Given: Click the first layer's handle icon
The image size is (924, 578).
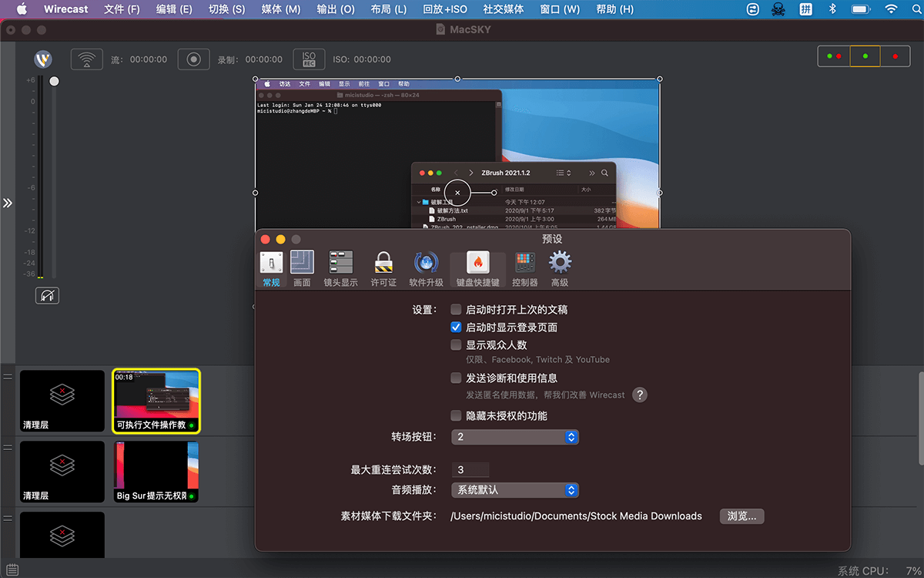Looking at the screenshot, I should tap(8, 376).
